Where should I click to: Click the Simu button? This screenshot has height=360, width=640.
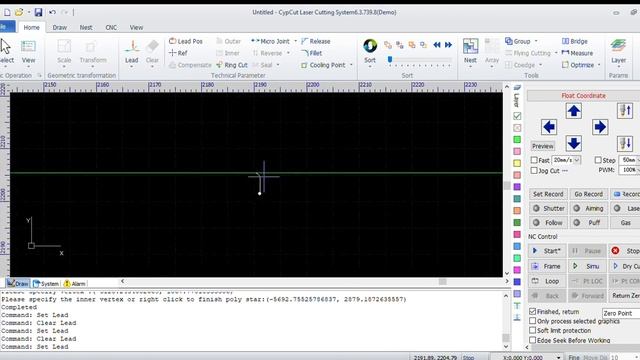[587, 266]
